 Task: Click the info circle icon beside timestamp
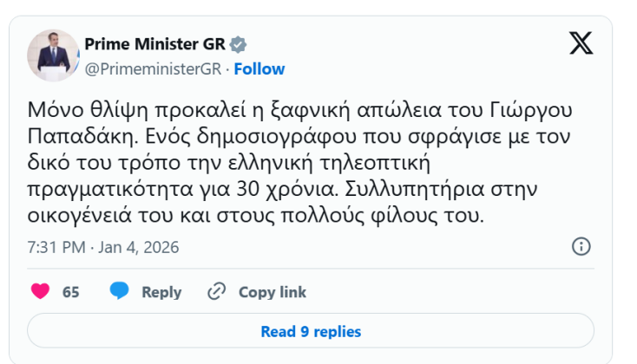(581, 246)
